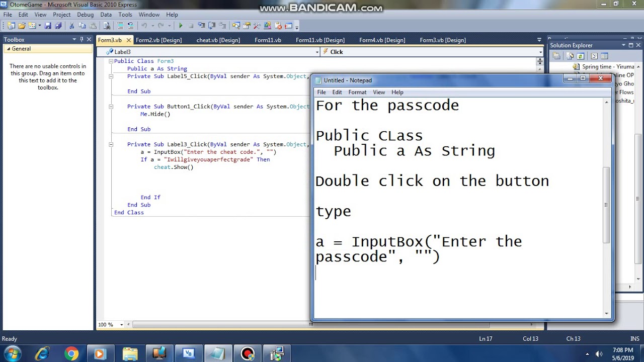Click the Cut scissors icon
Viewport: 644px width, 362px height.
coord(71,26)
